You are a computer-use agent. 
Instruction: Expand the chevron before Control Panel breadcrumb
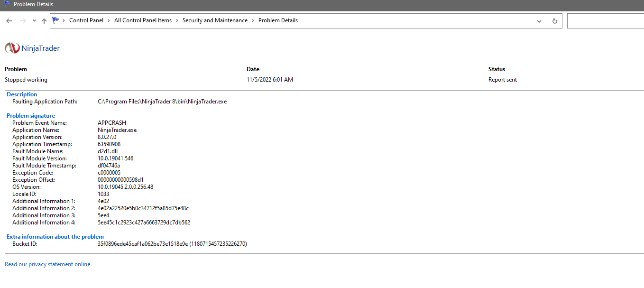click(x=64, y=20)
